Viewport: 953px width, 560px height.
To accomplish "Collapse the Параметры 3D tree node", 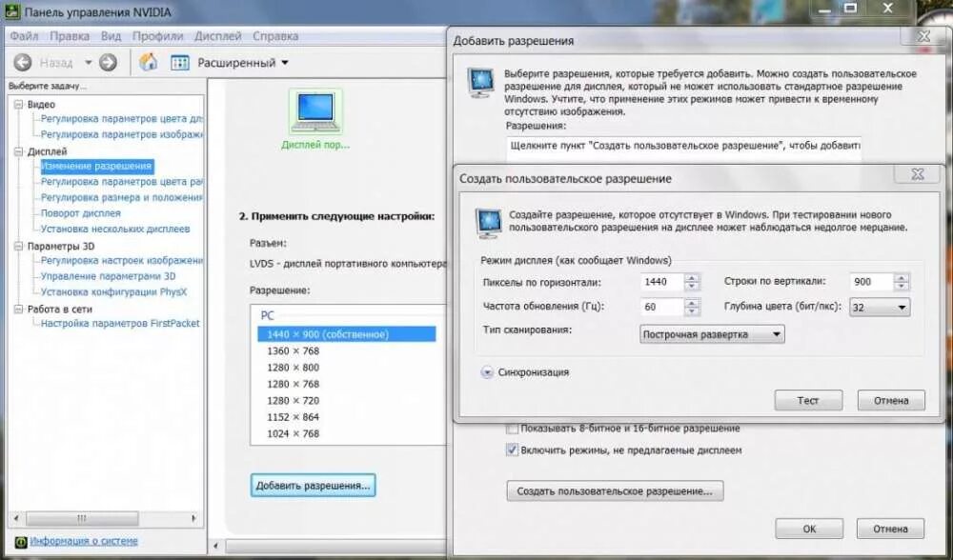I will point(18,246).
